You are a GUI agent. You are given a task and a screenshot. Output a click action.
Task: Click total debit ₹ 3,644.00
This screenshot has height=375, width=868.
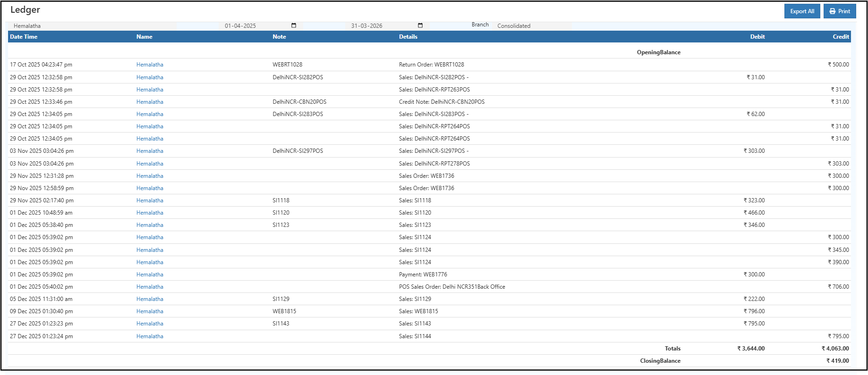751,349
